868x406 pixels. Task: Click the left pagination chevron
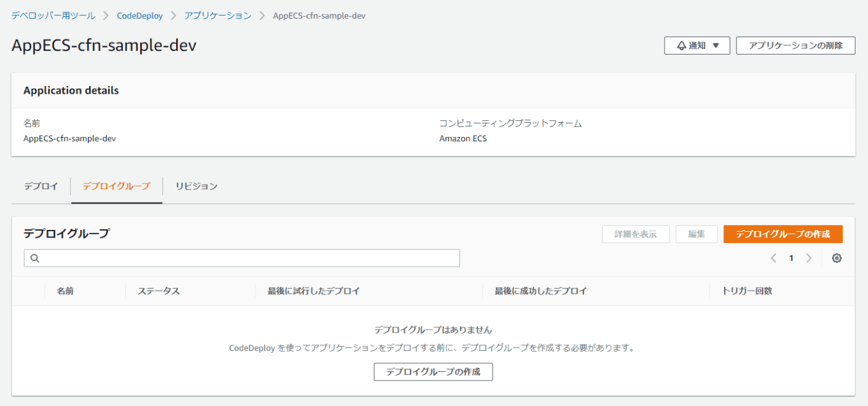(773, 258)
